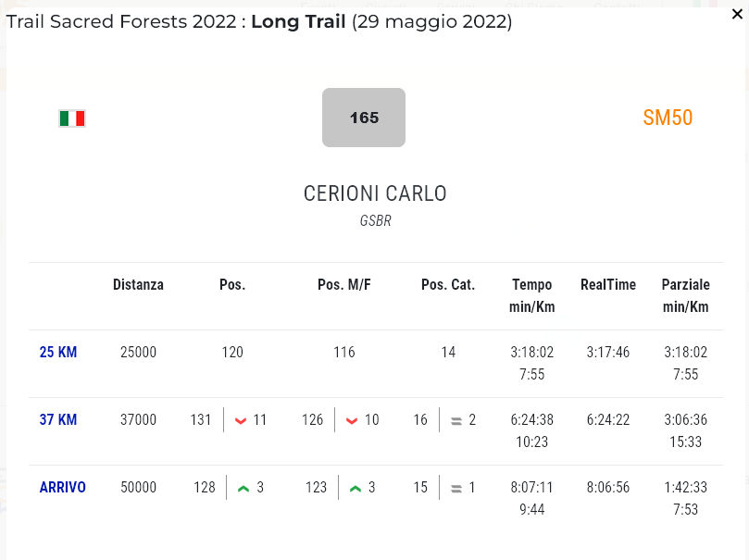Click the Parziale min/Km column header
Screen dimensions: 749x560
686,295
